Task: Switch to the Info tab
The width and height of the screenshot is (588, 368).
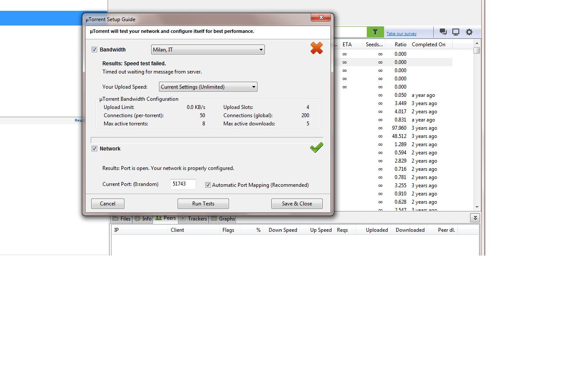Action: 143,219
